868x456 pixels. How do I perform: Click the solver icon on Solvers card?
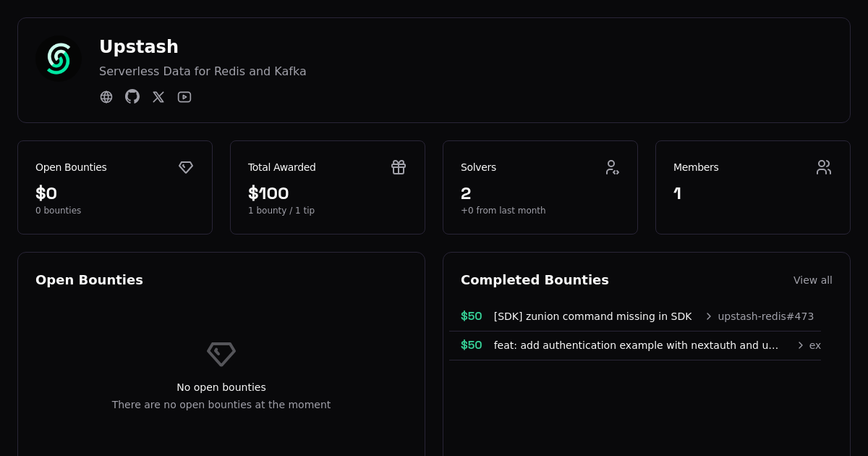[x=613, y=167]
